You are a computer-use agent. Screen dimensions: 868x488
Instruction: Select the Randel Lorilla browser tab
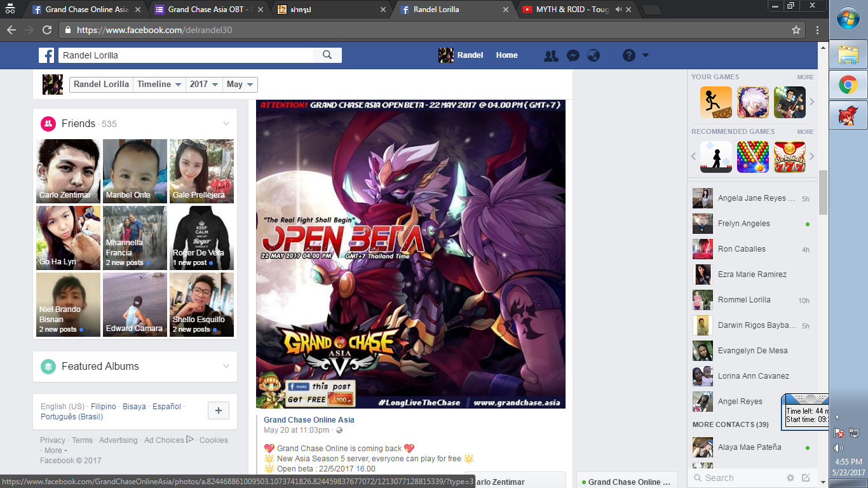pos(455,10)
